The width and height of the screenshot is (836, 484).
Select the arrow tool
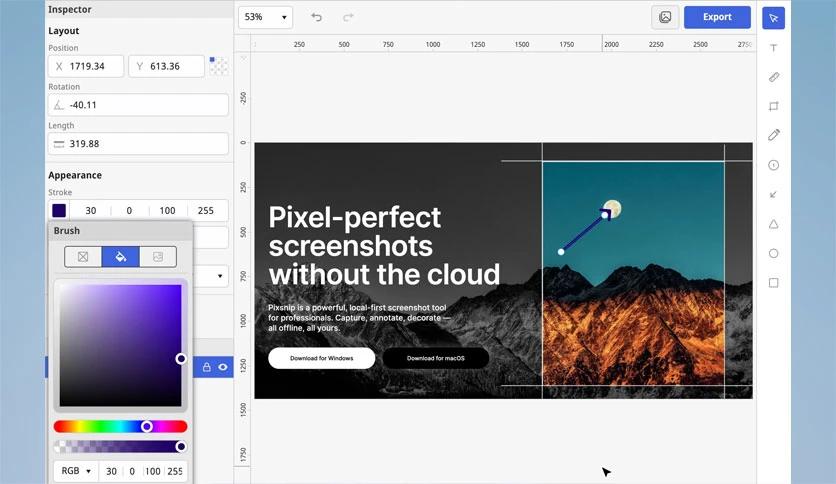pyautogui.click(x=773, y=195)
